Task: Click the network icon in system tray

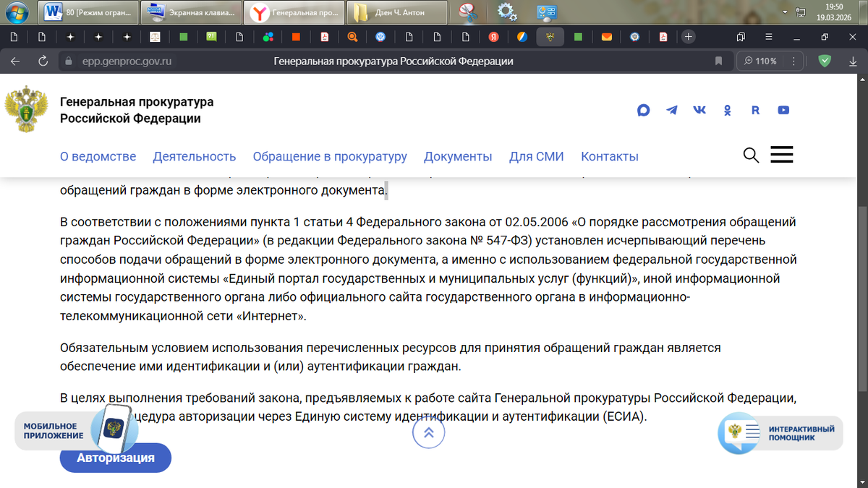Action: (801, 12)
